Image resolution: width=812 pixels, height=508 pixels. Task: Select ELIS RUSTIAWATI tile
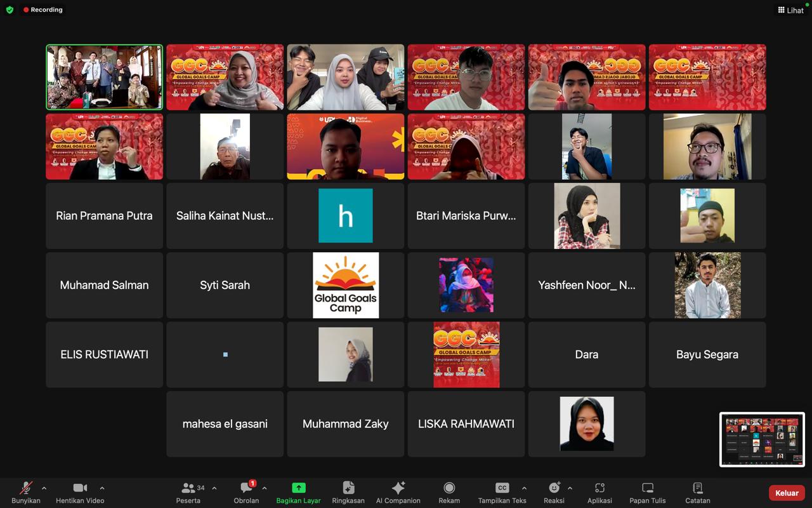[104, 354]
